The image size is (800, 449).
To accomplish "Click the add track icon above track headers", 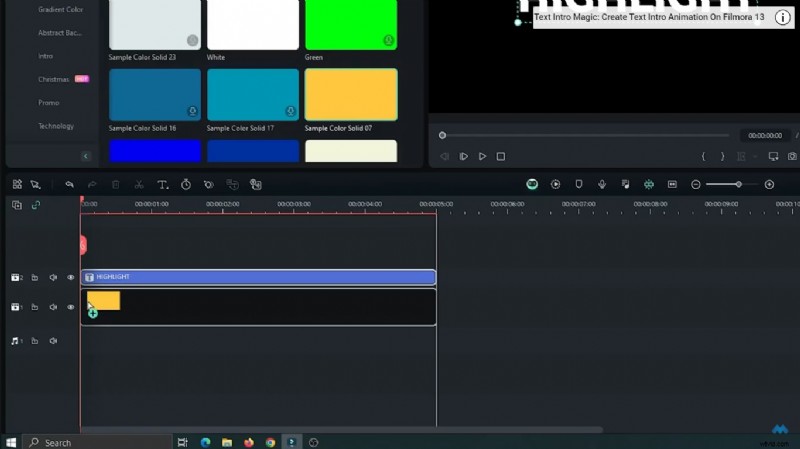I will pos(17,205).
